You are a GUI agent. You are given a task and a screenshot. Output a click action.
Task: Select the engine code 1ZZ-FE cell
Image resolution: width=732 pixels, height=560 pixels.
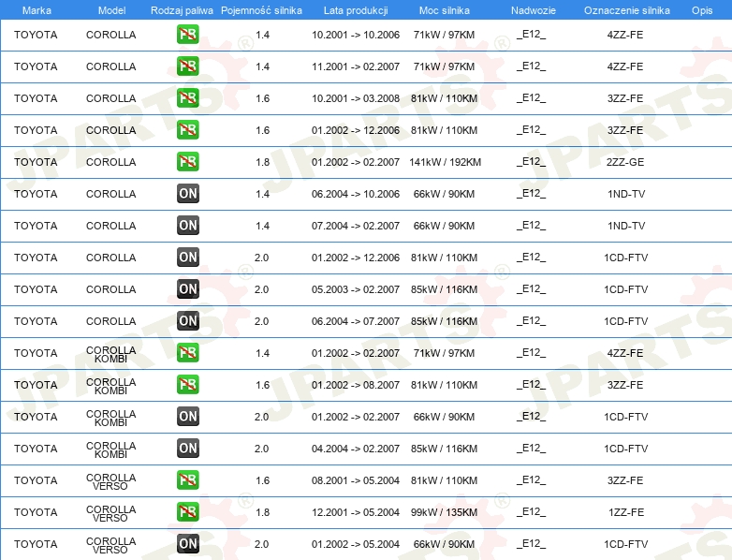tap(626, 512)
